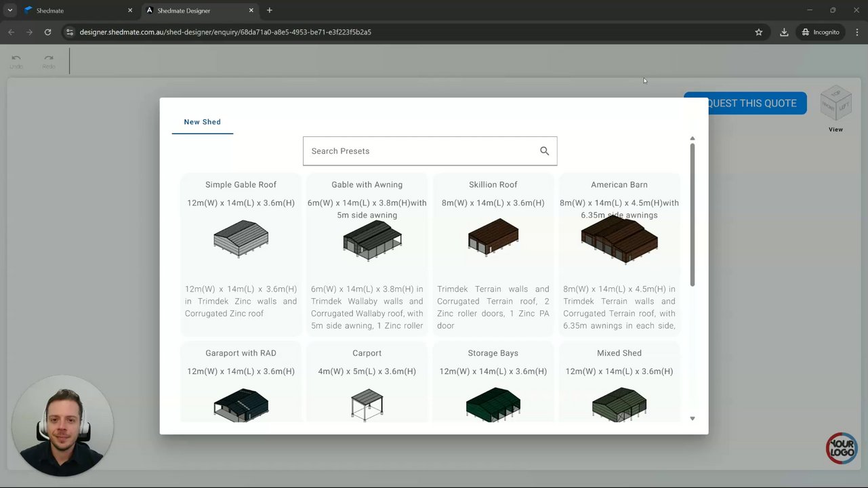This screenshot has height=488, width=868.
Task: Click the Skillion Roof title
Action: 493,184
